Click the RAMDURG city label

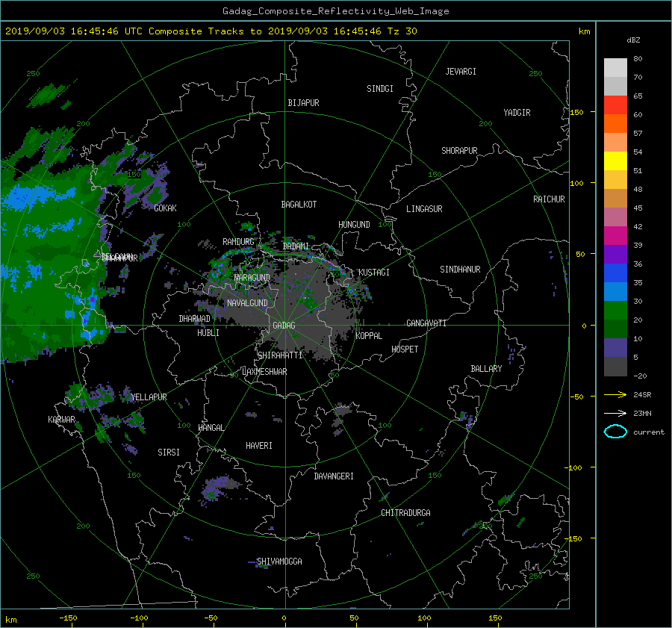tap(238, 242)
